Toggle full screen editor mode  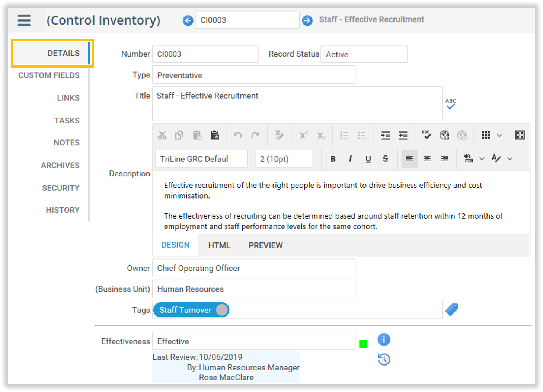[x=520, y=135]
